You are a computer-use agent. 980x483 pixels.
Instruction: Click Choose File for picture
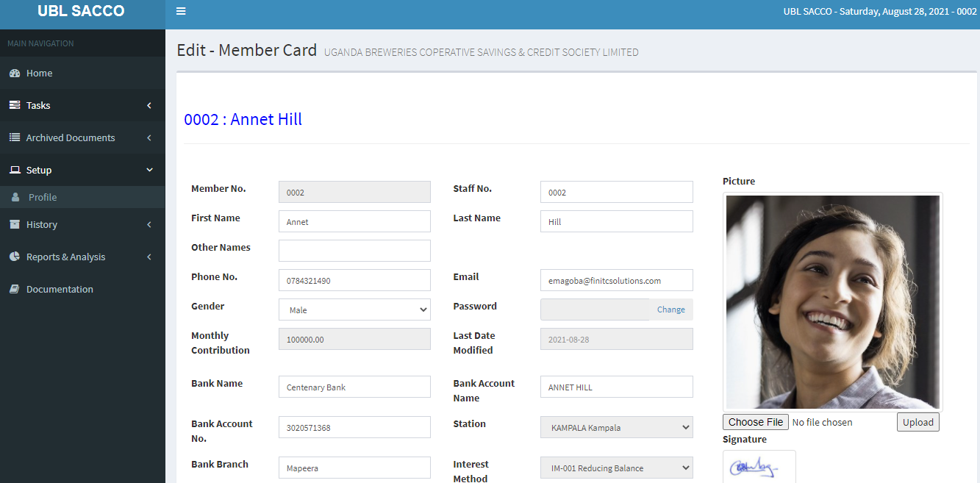pos(755,423)
